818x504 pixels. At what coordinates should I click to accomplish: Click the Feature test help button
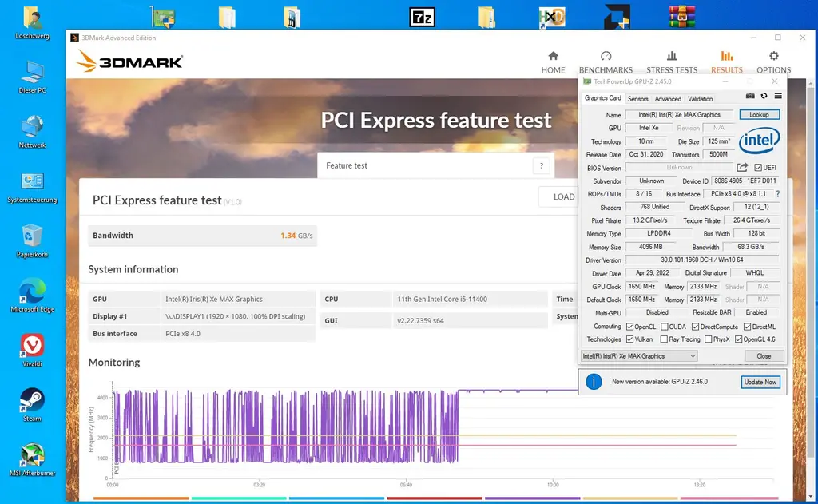point(541,166)
